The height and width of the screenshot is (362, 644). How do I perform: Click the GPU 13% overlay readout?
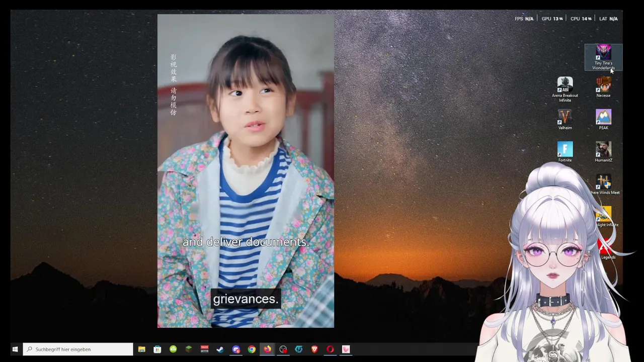coord(552,19)
